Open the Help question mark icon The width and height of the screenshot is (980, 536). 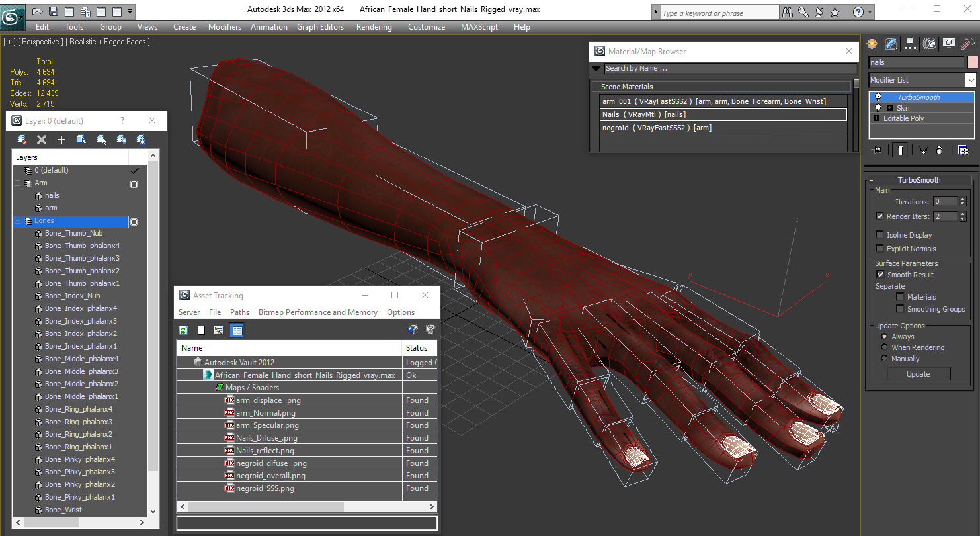858,12
